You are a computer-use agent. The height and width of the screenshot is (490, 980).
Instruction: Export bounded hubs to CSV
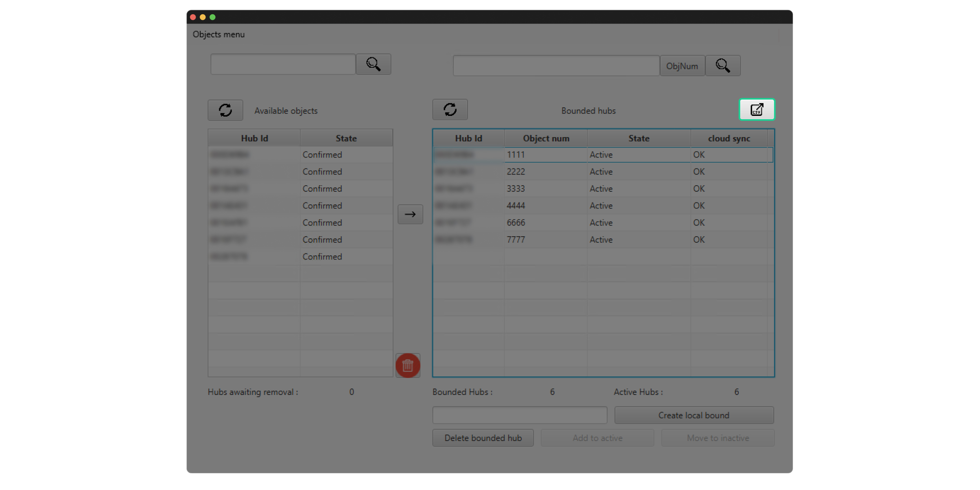(x=757, y=109)
